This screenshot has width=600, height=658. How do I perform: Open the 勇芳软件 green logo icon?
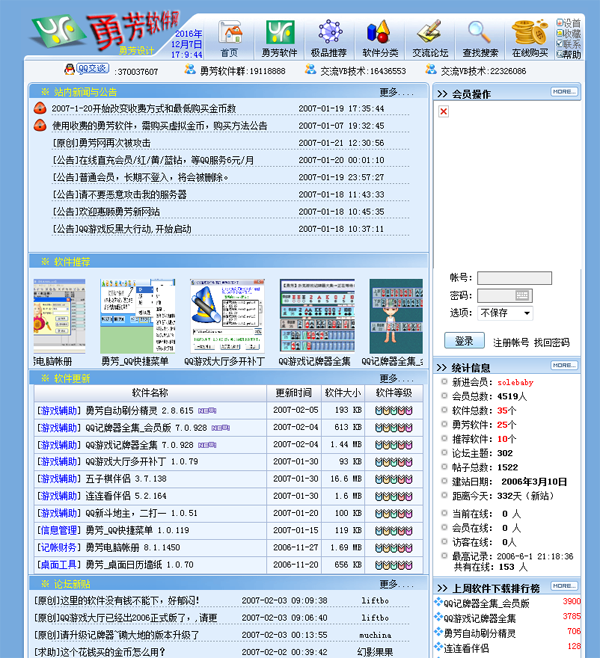pos(279,32)
